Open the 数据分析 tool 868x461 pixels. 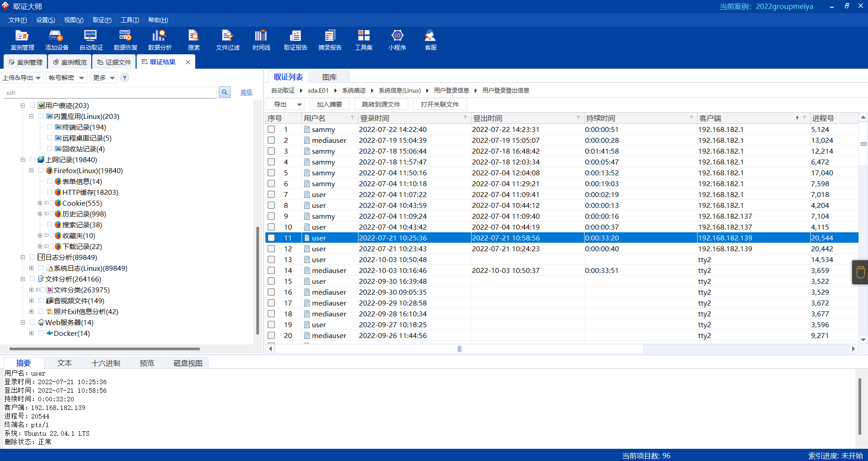pyautogui.click(x=160, y=40)
